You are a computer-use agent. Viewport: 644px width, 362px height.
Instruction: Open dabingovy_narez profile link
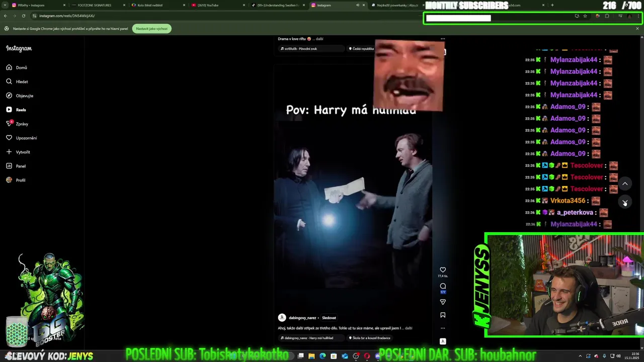pos(302,318)
